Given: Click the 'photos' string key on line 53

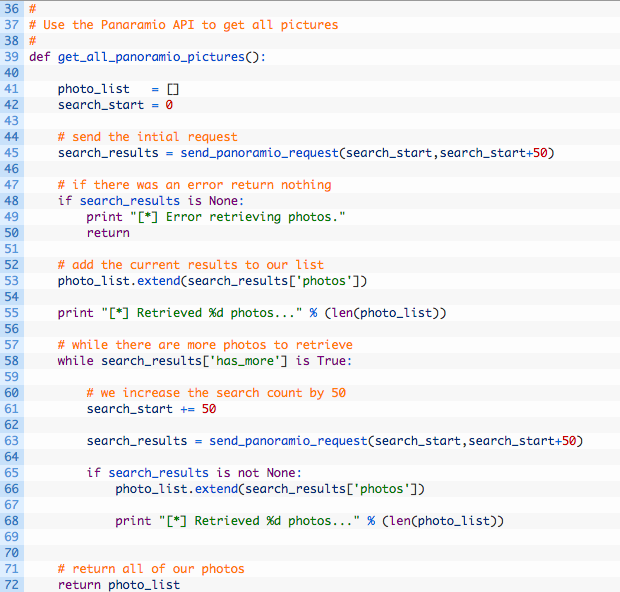Looking at the screenshot, I should pyautogui.click(x=324, y=281).
